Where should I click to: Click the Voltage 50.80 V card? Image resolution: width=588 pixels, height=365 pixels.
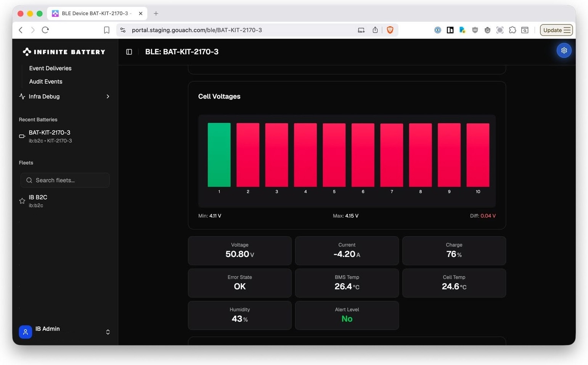(x=240, y=250)
